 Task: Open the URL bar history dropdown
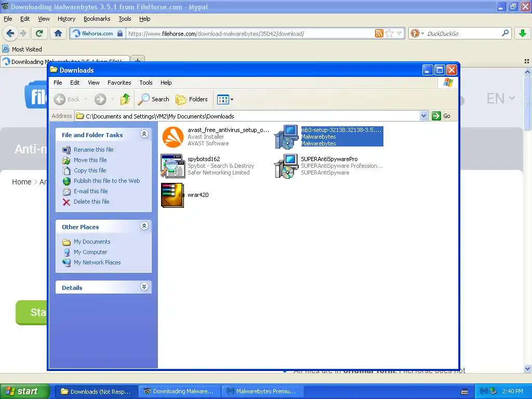tap(399, 33)
